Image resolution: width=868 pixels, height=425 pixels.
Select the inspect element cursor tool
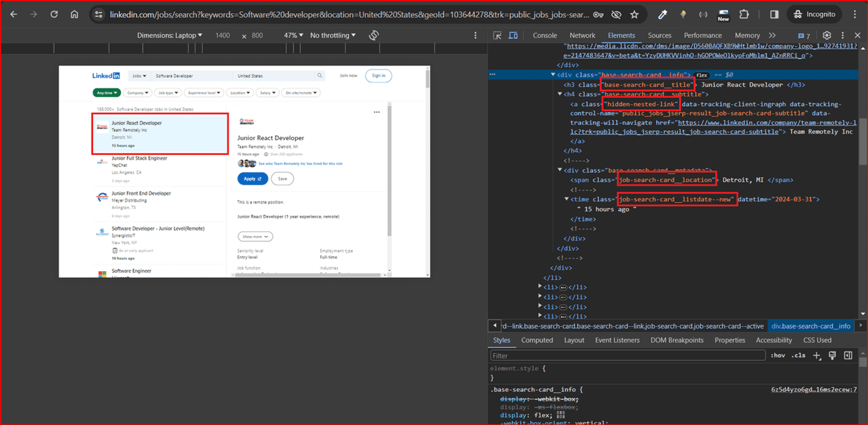click(x=497, y=35)
